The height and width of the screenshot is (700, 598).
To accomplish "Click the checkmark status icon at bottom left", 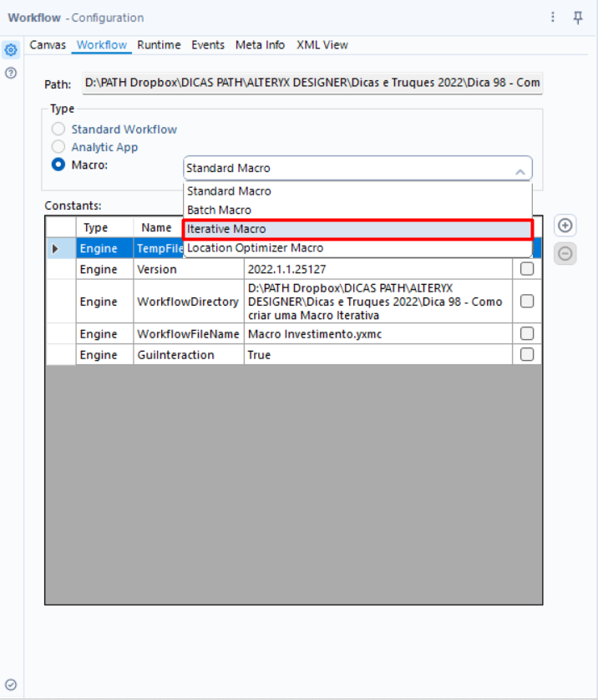I will (11, 684).
